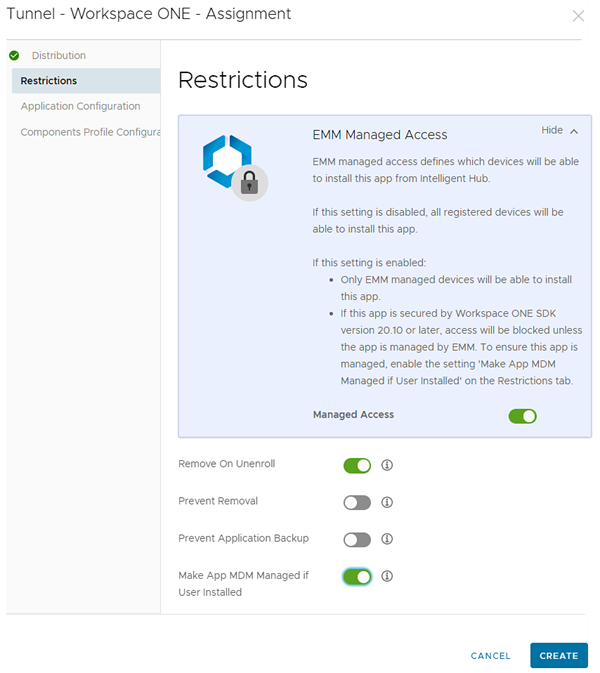Viewport: 600px width, 673px height.
Task: Open info icon for Remove On Unenroll
Action: (387, 465)
